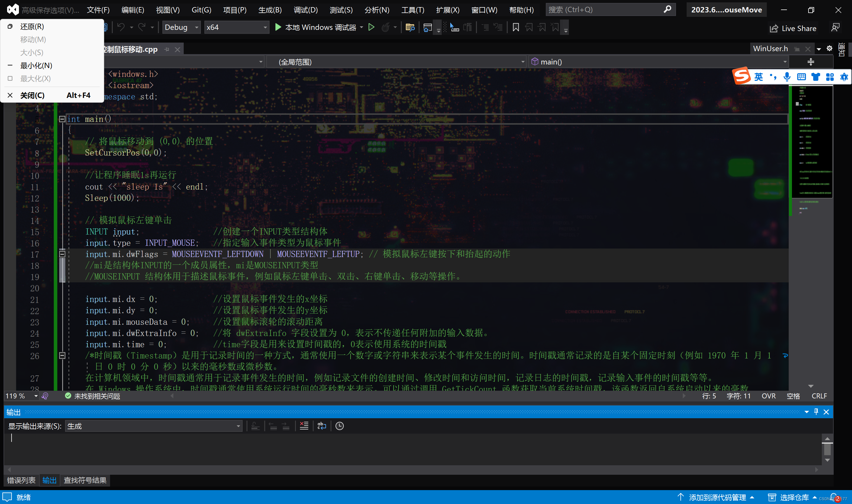Toggle OVR overwrite mode indicator

(x=769, y=396)
